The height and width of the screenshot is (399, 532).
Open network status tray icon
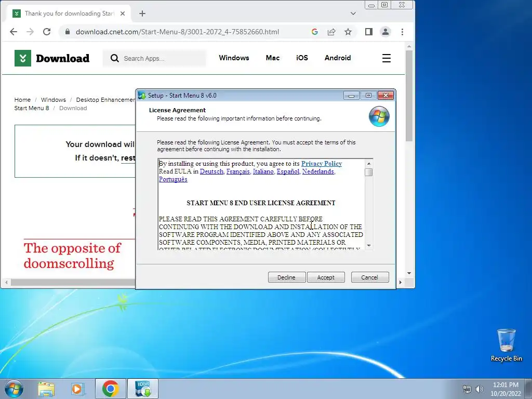coord(467,389)
